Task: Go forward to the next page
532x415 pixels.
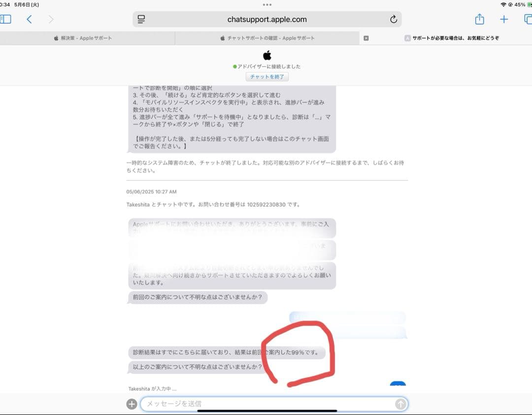Action: 51,19
